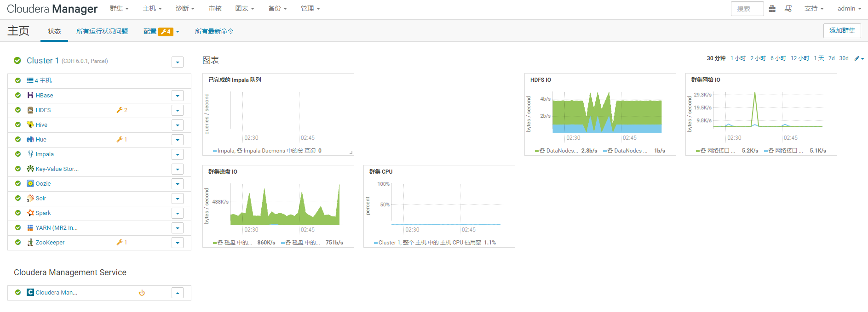Open the 群集磁盘 IO chart title

tap(223, 172)
